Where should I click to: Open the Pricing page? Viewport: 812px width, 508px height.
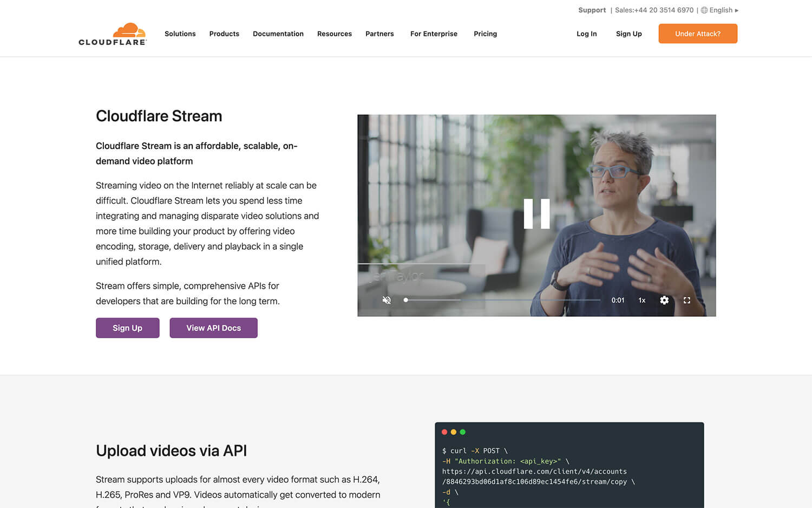[x=485, y=34]
